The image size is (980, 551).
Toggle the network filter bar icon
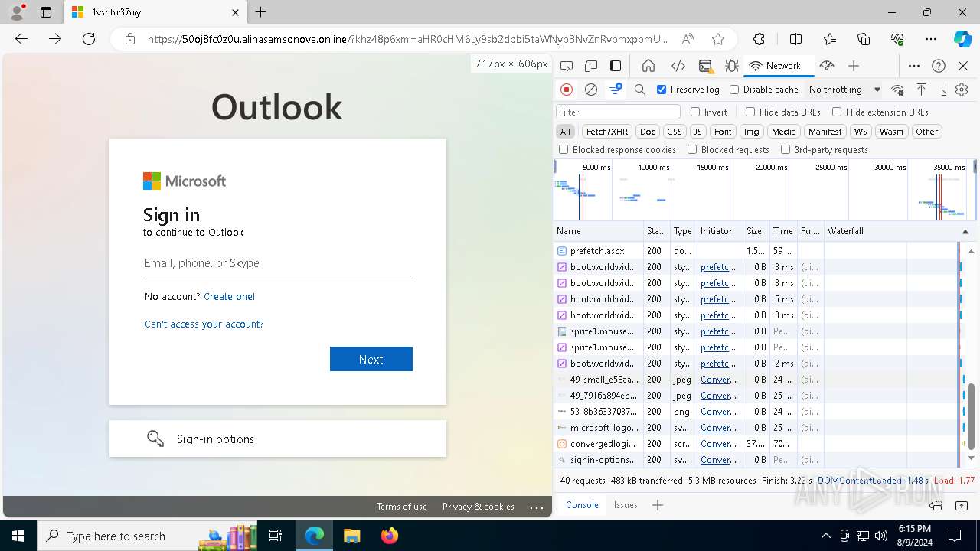(615, 90)
